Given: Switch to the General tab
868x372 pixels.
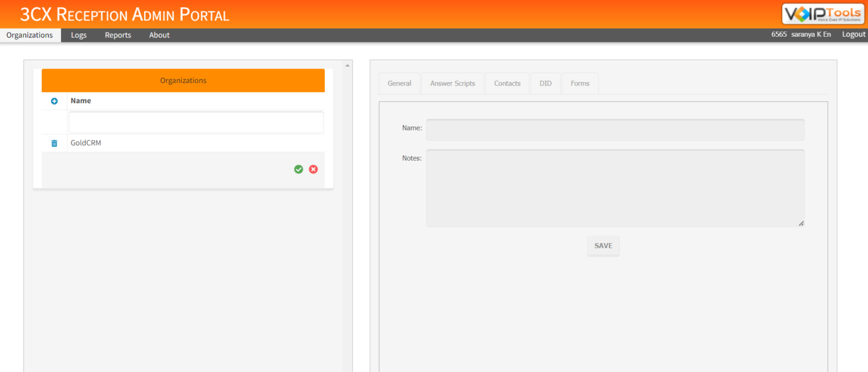Looking at the screenshot, I should [x=400, y=83].
